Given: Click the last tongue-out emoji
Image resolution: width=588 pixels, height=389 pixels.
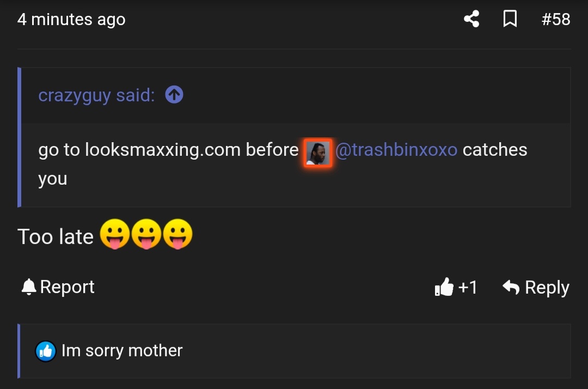Looking at the screenshot, I should tap(178, 236).
